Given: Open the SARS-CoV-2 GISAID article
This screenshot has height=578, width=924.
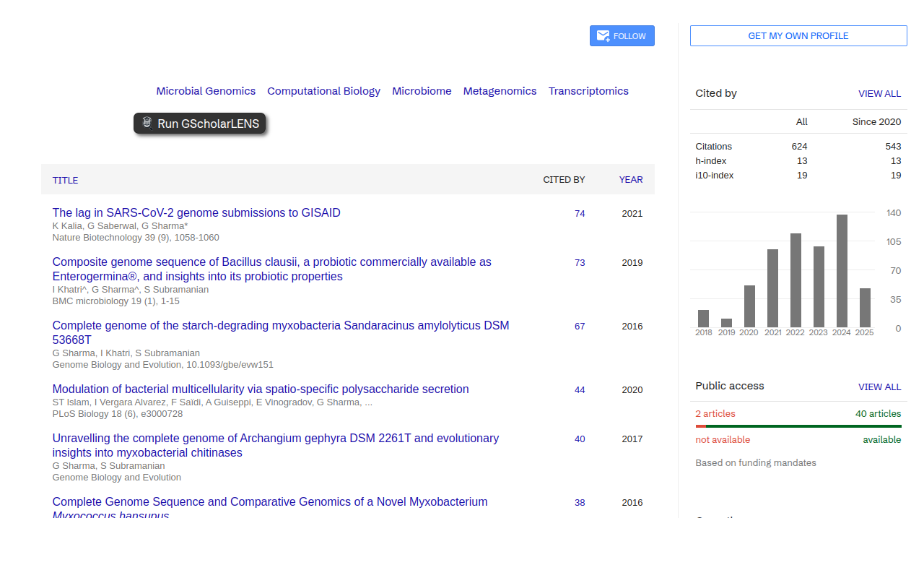Looking at the screenshot, I should 196,212.
